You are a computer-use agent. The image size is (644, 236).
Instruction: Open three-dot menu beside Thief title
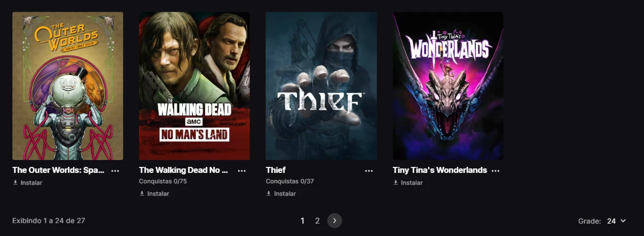(x=369, y=170)
